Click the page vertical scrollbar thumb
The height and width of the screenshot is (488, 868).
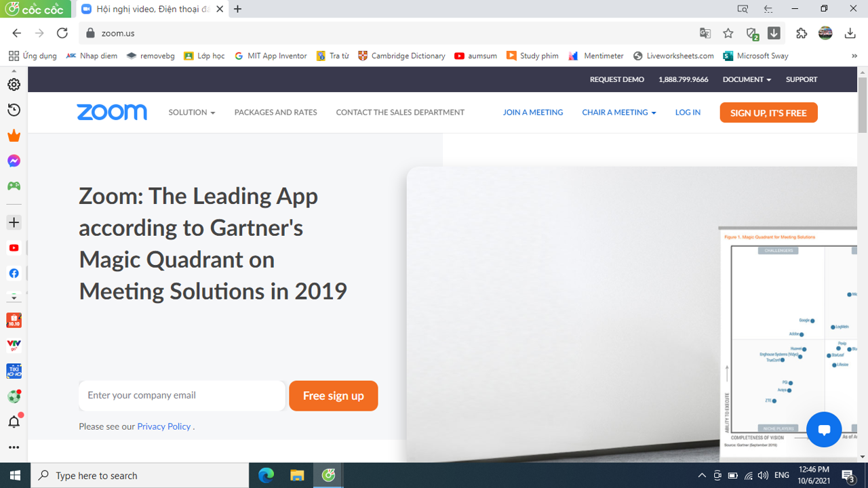pyautogui.click(x=863, y=105)
